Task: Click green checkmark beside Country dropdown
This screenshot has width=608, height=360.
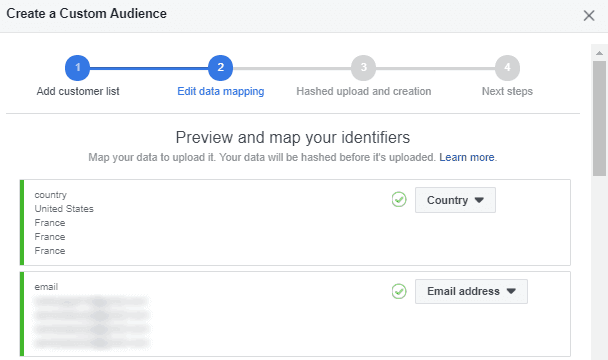Action: point(399,200)
